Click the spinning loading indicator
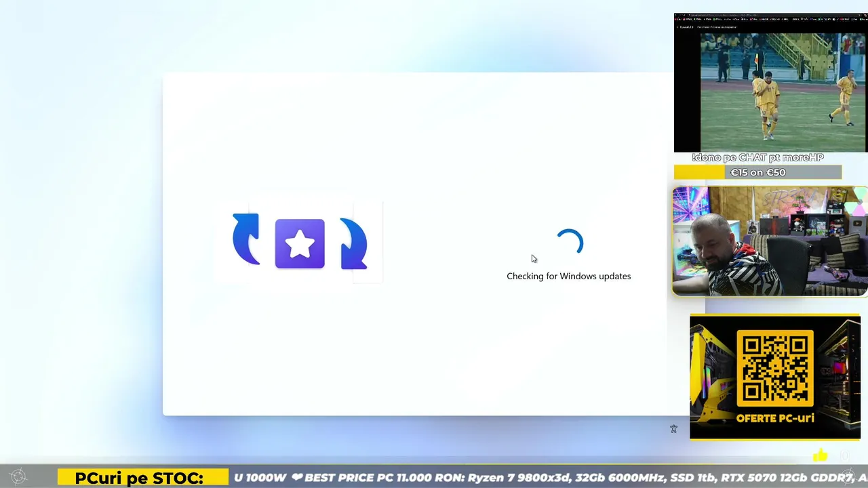This screenshot has width=868, height=488. tap(570, 243)
